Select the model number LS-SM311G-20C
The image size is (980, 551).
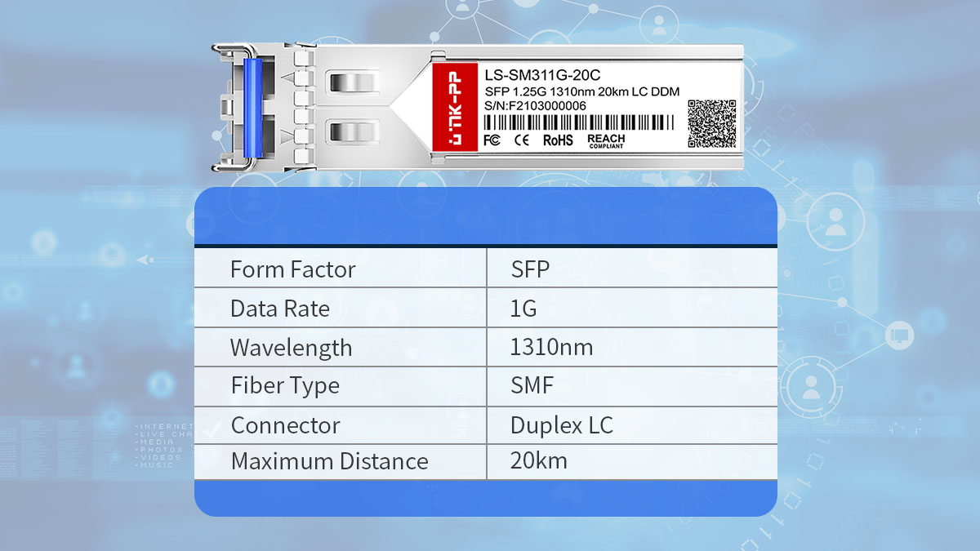[542, 76]
